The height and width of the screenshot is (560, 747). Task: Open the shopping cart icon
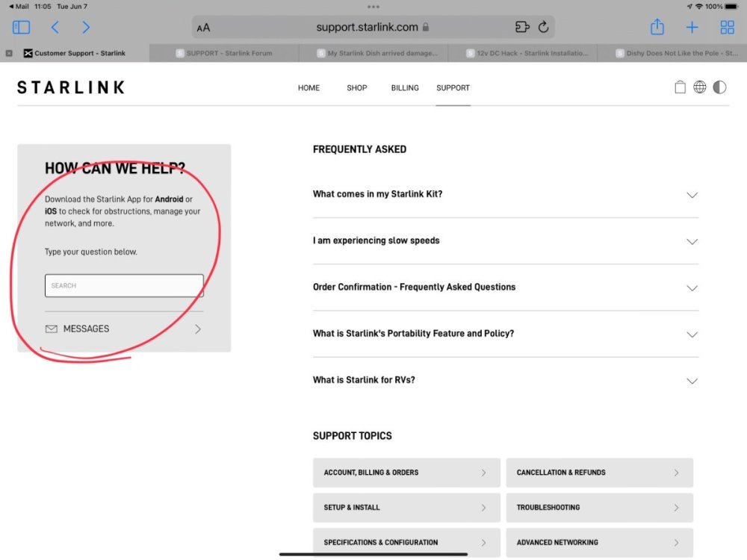[x=680, y=87]
